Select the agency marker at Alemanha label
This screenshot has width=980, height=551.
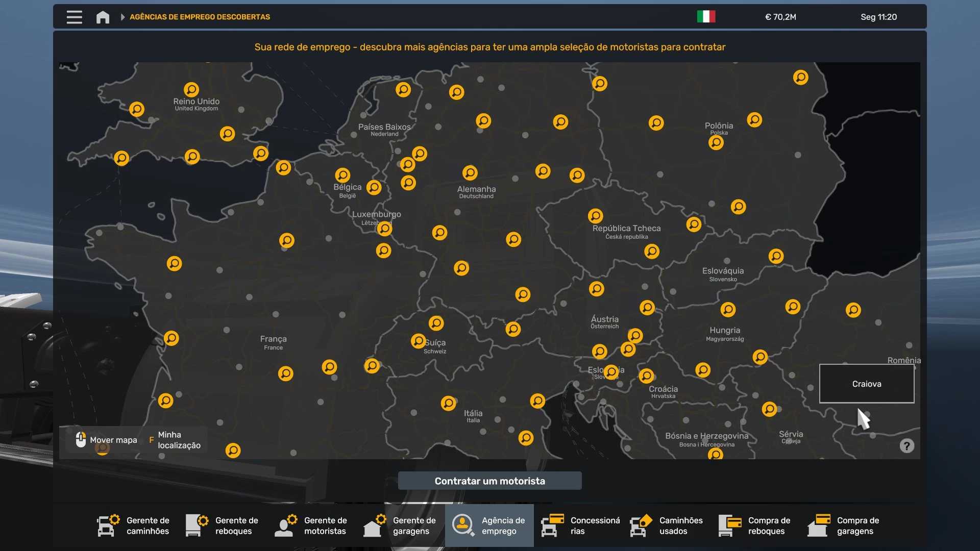point(470,172)
